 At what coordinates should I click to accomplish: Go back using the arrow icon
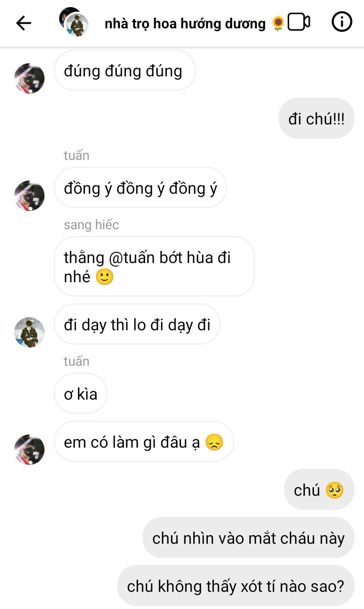23,23
